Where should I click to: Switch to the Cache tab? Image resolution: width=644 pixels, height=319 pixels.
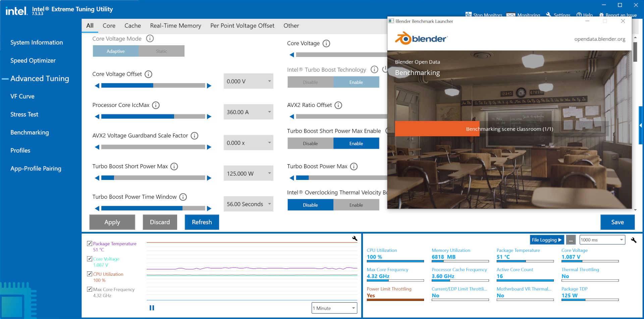132,26
